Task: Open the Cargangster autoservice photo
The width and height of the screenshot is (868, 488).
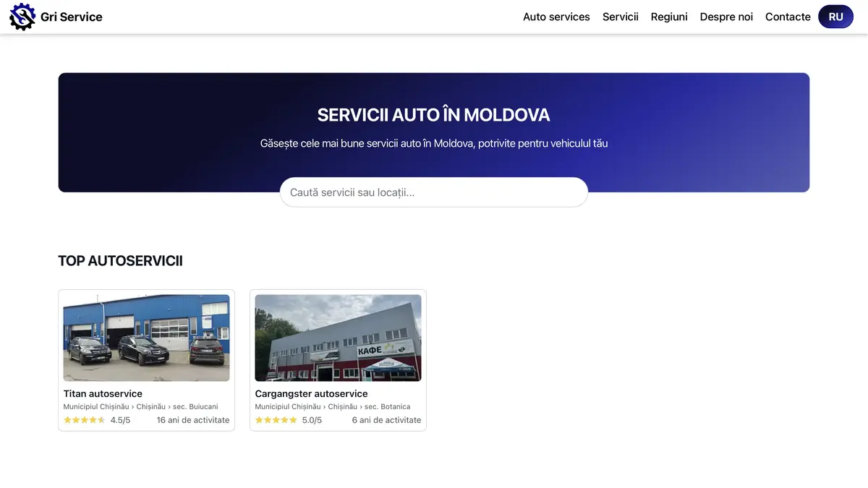Action: [338, 338]
